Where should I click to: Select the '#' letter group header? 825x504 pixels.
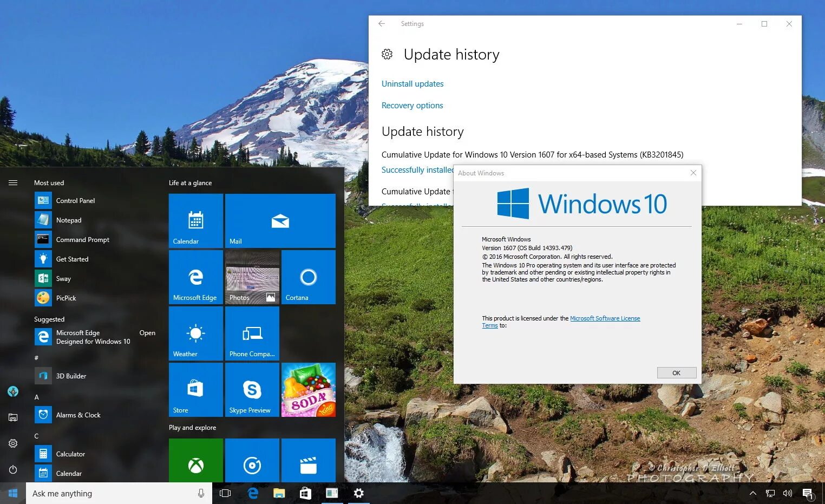coord(36,358)
